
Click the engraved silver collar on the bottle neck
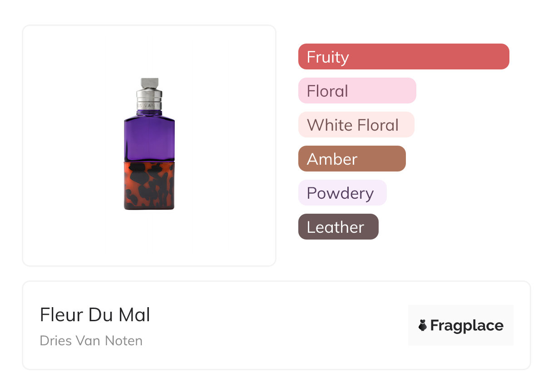(149, 103)
